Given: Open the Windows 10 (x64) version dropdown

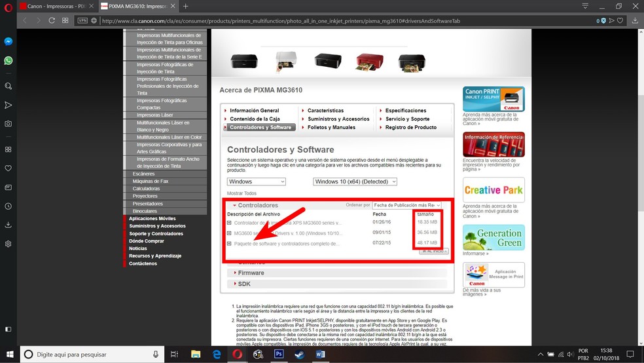Looking at the screenshot, I should (x=355, y=181).
